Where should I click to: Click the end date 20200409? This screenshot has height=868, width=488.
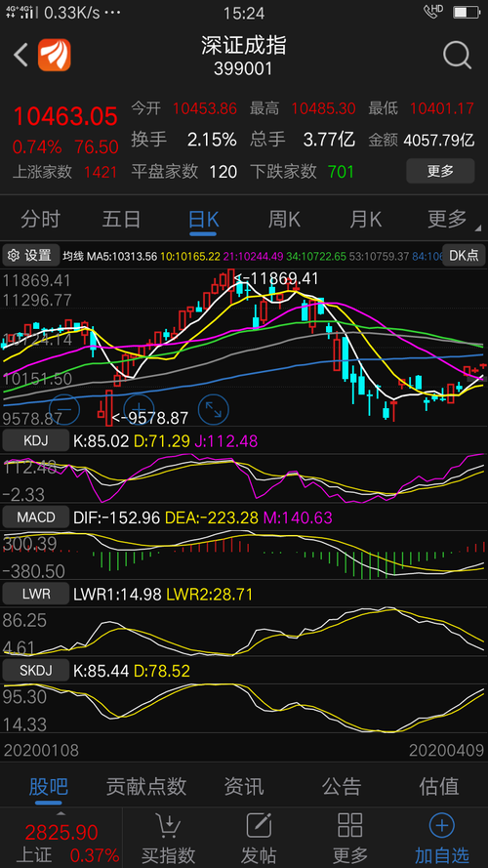coord(446,751)
